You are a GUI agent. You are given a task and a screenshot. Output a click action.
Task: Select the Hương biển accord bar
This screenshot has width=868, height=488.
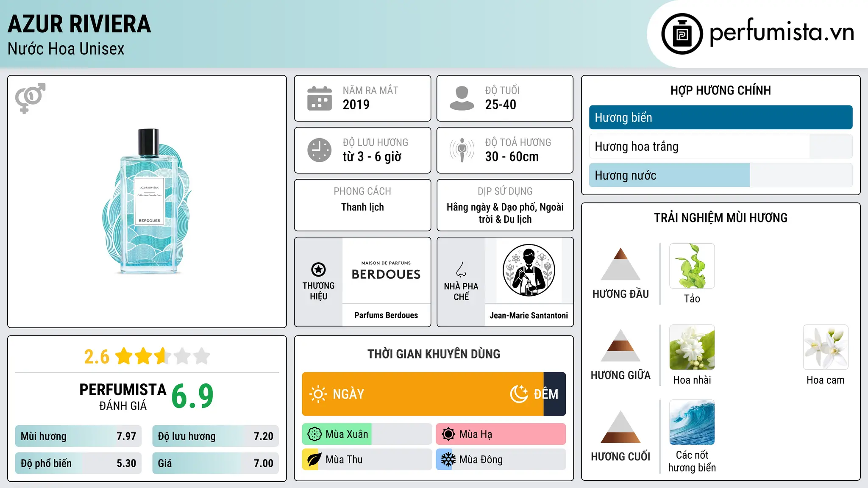pos(721,117)
